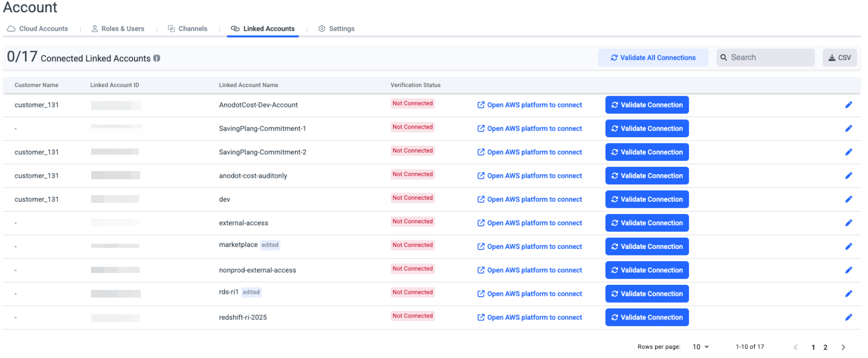This screenshot has width=868, height=358.
Task: Sort by Customer Name column header
Action: pyautogui.click(x=36, y=85)
